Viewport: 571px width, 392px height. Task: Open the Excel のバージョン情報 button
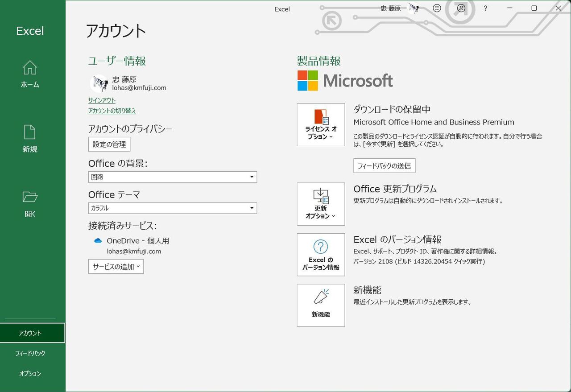pyautogui.click(x=321, y=255)
